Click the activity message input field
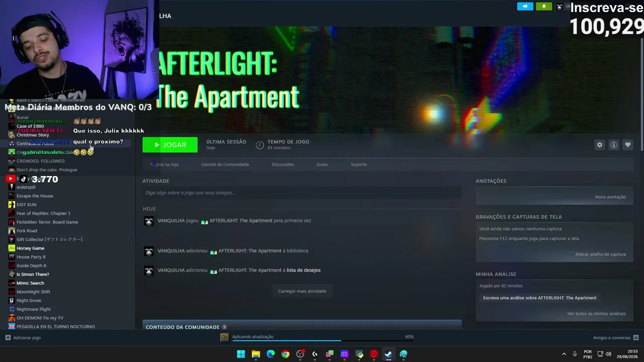644x362 pixels. [x=302, y=193]
